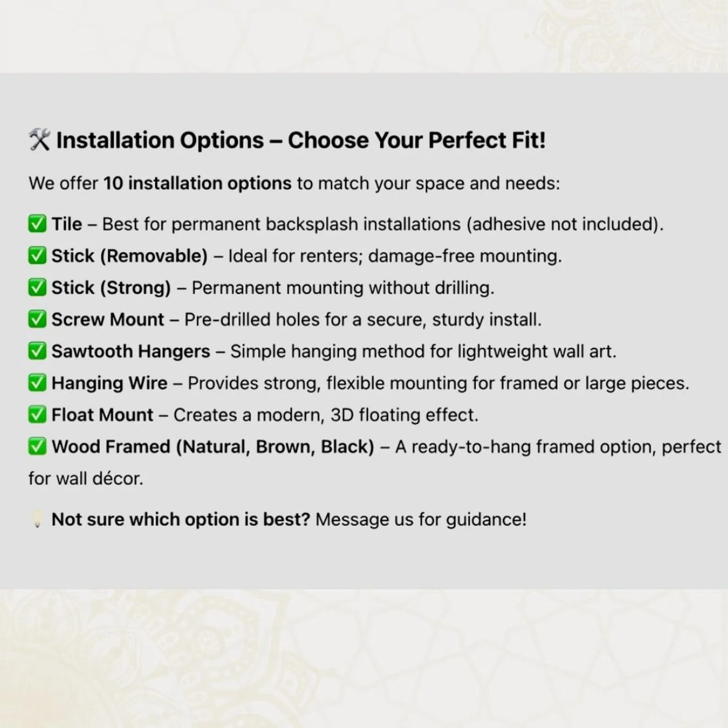Click the 'Hanging Wire' option label
The height and width of the screenshot is (728, 728).
pos(109,383)
